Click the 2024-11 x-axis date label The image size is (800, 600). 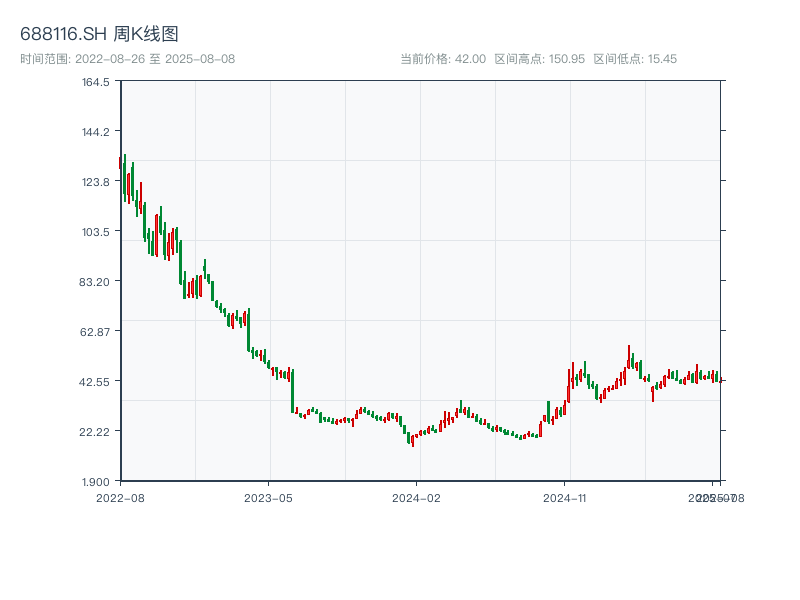[565, 497]
